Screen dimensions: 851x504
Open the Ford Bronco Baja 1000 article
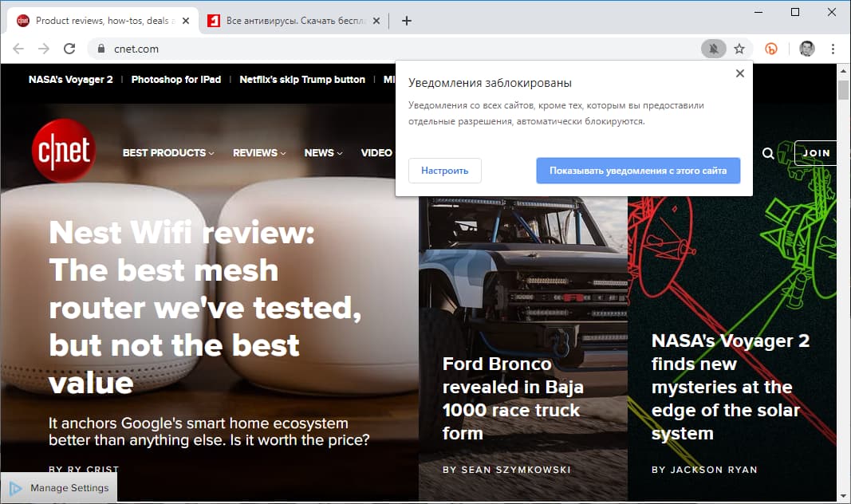coord(513,399)
